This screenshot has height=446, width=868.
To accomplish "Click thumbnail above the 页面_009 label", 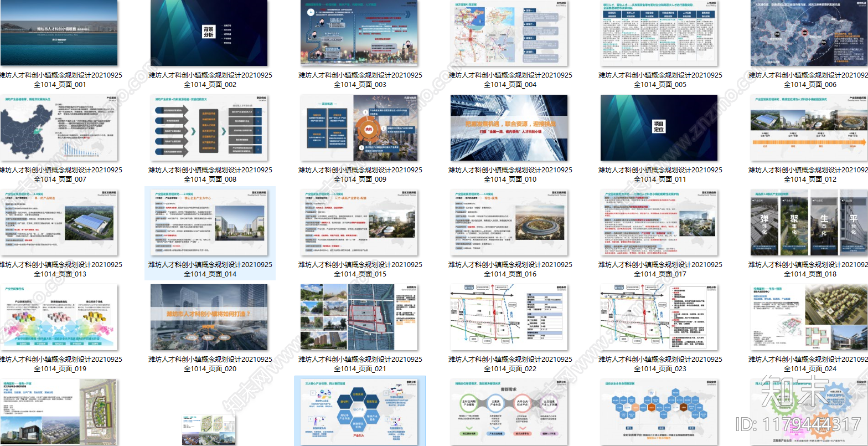I will point(359,128).
